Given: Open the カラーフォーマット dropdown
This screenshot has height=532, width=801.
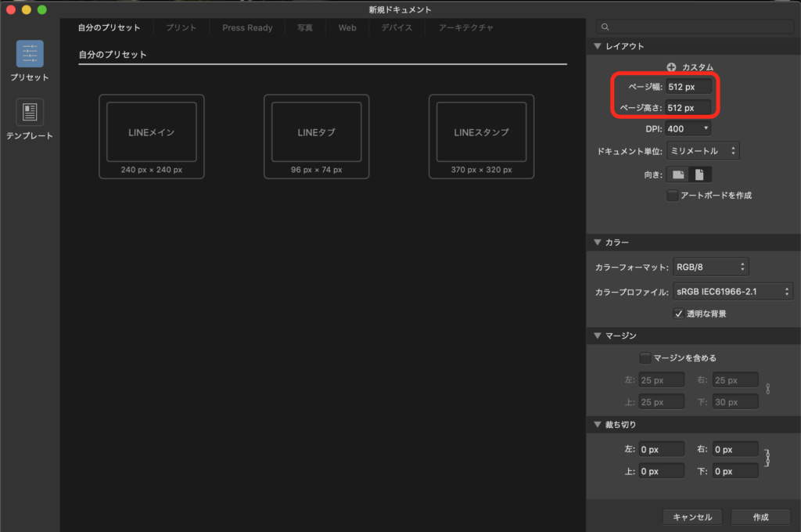Looking at the screenshot, I should 710,267.
